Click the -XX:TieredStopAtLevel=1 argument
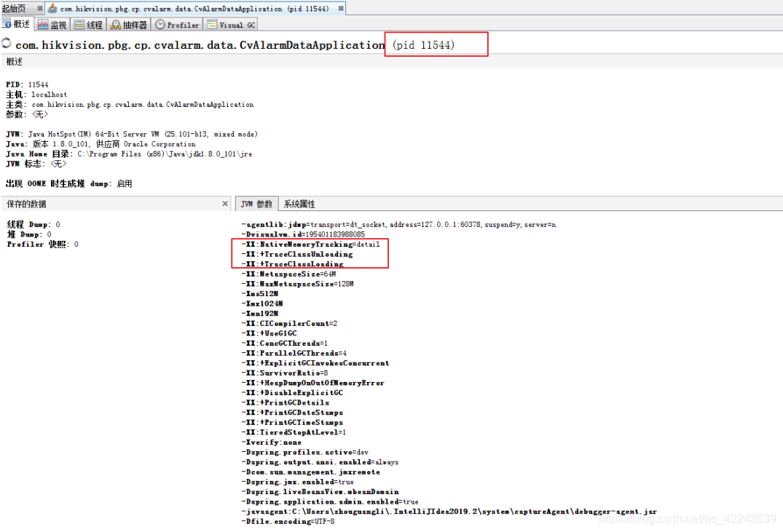 click(294, 433)
